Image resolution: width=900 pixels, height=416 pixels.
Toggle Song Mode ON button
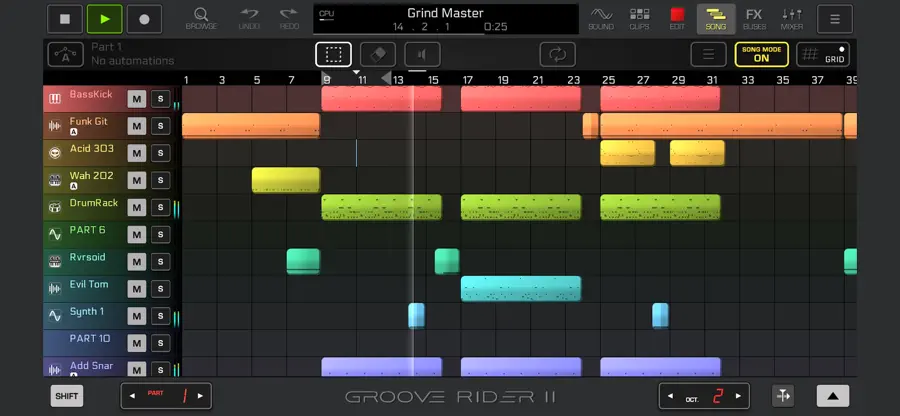pyautogui.click(x=762, y=55)
